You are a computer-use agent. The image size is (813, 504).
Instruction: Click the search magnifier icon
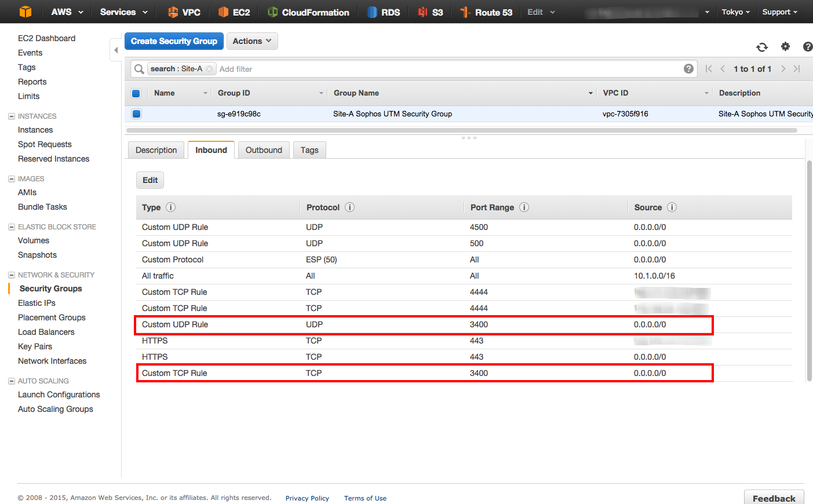[x=139, y=69]
